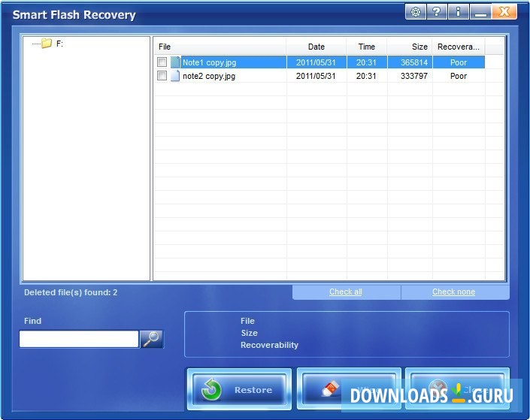Minimize the Smart Flash Recovery window
Image resolution: width=530 pixels, height=420 pixels.
[x=480, y=12]
